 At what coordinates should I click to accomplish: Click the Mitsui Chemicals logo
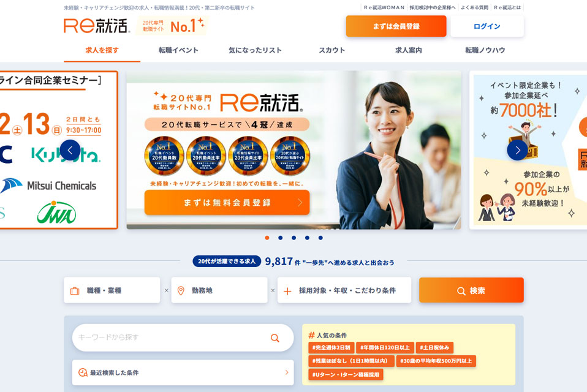pyautogui.click(x=48, y=186)
